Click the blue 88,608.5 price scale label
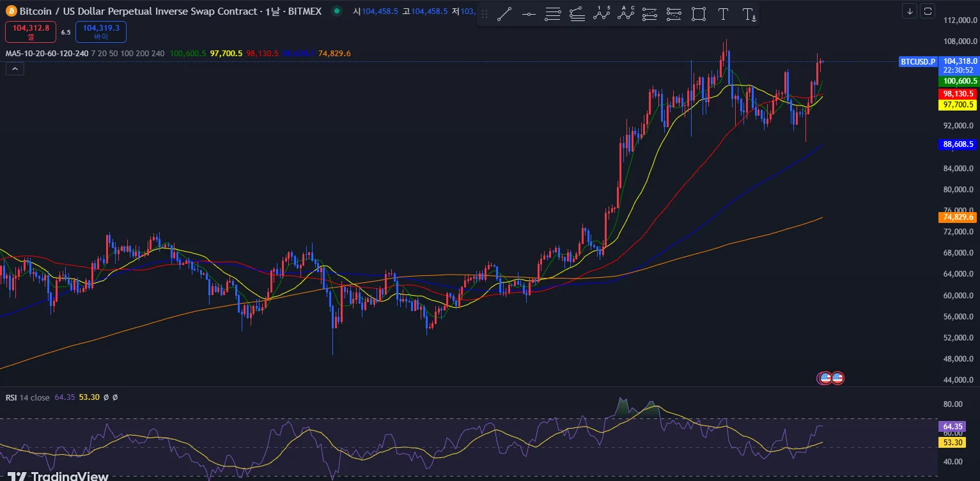This screenshot has height=481, width=980. click(x=958, y=144)
